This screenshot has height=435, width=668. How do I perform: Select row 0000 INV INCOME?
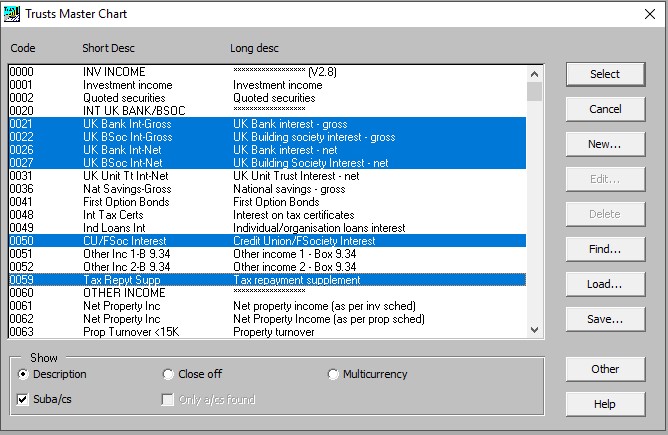268,72
